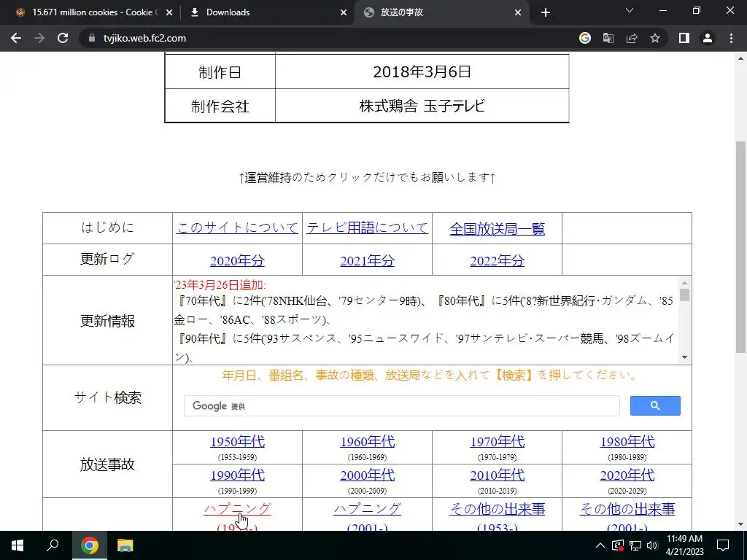This screenshot has width=747, height=560.
Task: Translate this page icon
Action: (608, 38)
